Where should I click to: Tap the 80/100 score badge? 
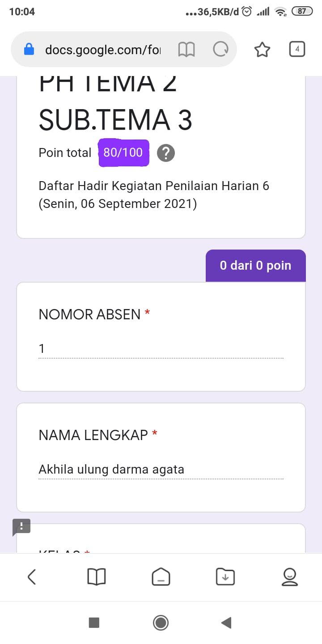point(123,153)
